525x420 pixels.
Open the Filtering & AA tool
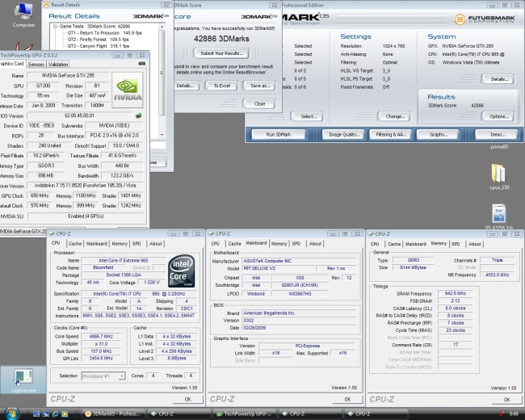click(391, 135)
